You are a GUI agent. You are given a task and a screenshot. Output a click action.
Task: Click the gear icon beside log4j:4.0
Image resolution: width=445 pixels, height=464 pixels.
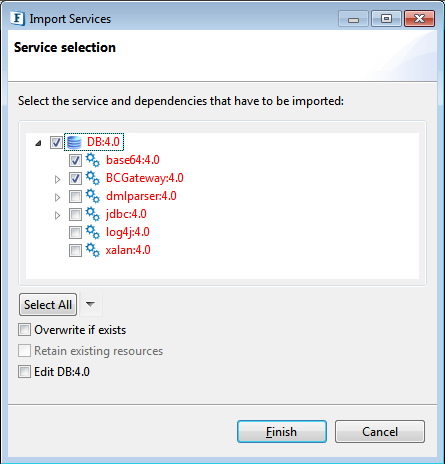[x=92, y=232]
